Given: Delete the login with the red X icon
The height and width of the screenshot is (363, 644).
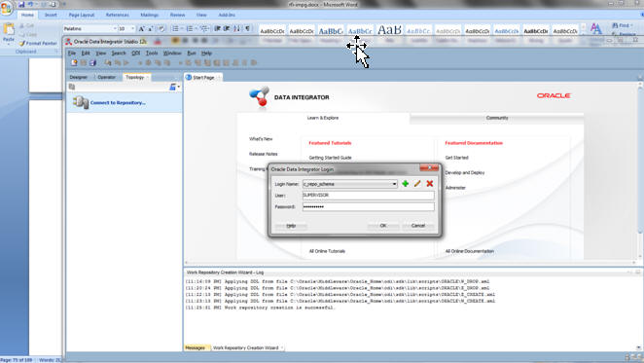Looking at the screenshot, I should click(430, 184).
